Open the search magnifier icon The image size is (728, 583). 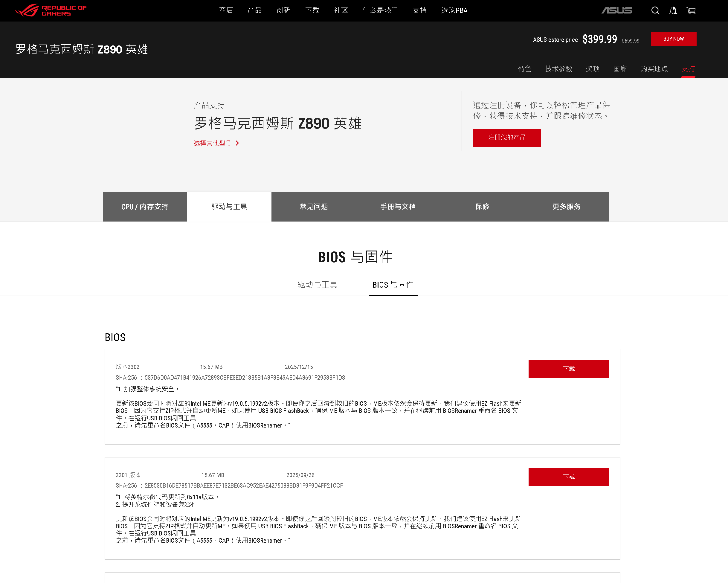[x=655, y=10]
